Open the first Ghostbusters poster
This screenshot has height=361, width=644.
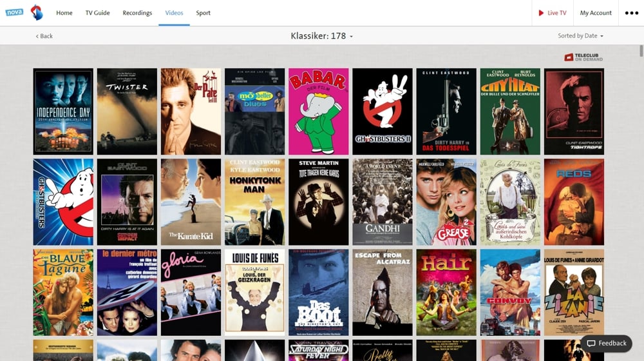click(x=63, y=202)
